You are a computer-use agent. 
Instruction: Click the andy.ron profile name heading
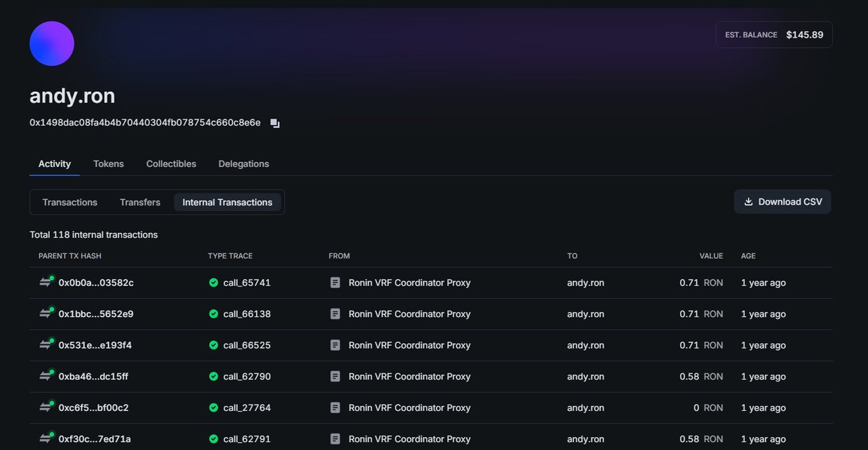pyautogui.click(x=72, y=95)
